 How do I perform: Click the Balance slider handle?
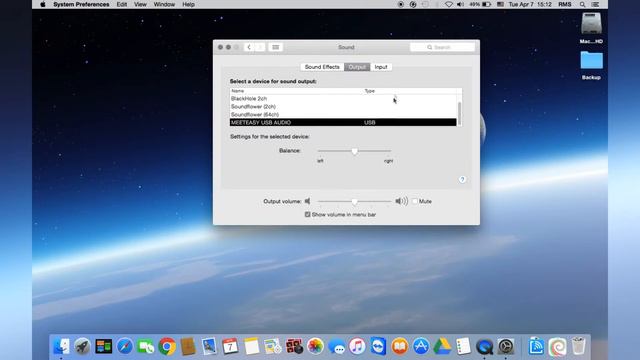coord(354,151)
